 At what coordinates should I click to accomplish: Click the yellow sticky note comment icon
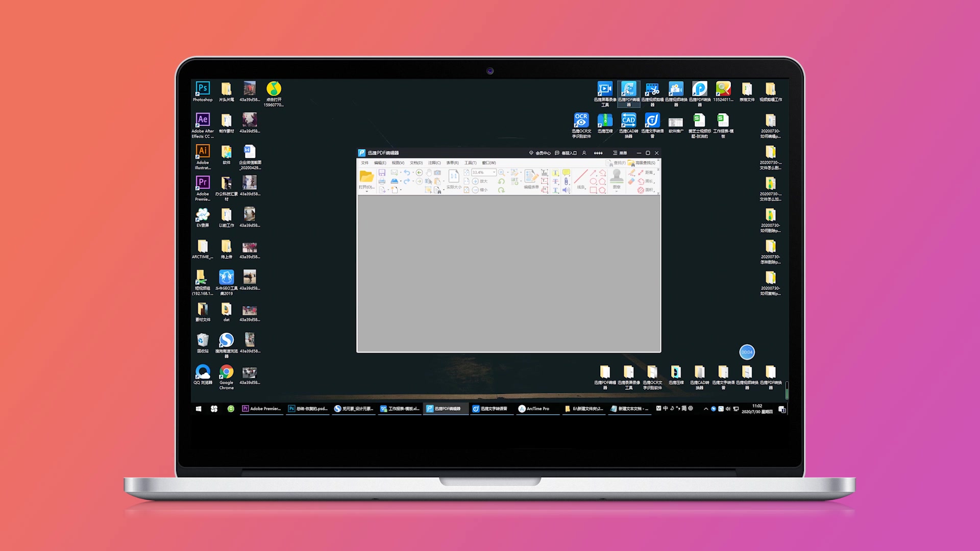click(566, 173)
